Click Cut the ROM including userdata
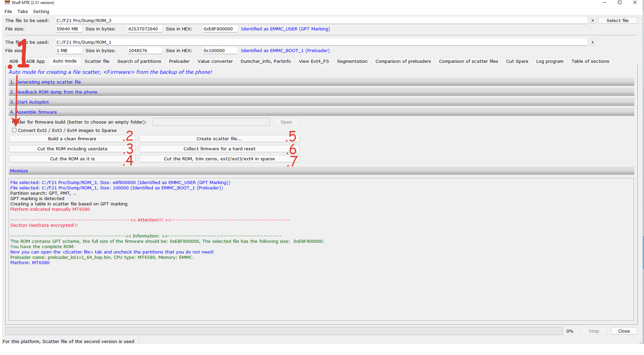The image size is (644, 355). coord(72,149)
